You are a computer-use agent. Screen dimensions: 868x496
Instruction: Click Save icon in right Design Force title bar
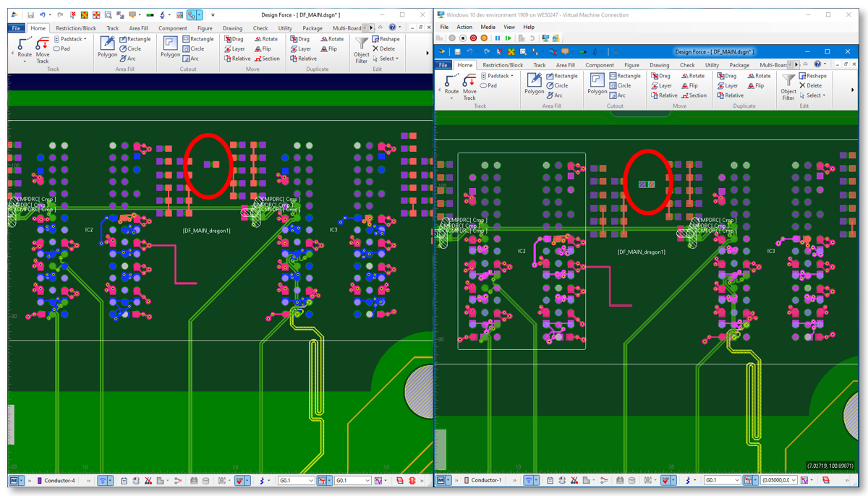coord(458,51)
